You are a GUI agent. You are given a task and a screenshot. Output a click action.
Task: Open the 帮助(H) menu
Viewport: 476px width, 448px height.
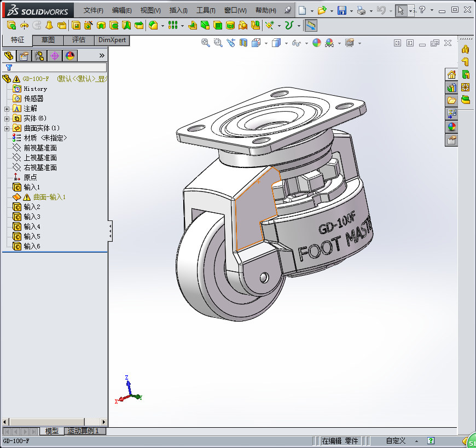[265, 10]
